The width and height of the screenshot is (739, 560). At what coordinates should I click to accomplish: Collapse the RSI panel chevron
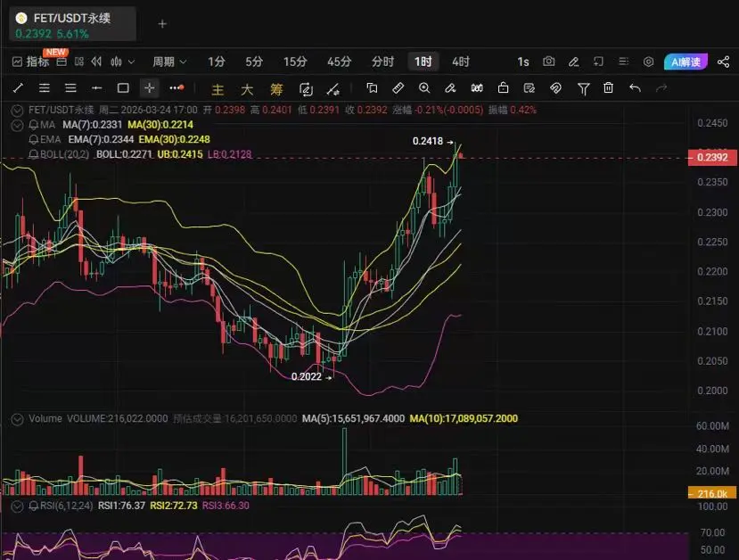click(x=18, y=506)
